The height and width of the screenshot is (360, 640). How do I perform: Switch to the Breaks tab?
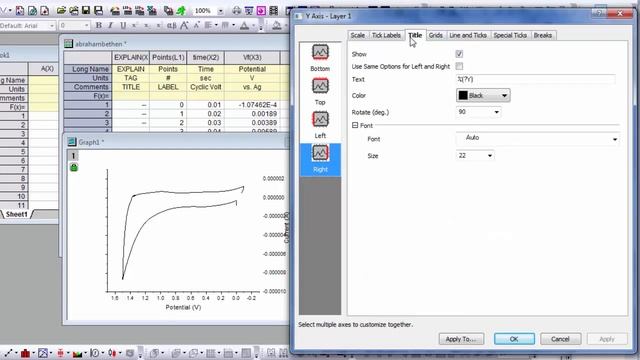(542, 36)
